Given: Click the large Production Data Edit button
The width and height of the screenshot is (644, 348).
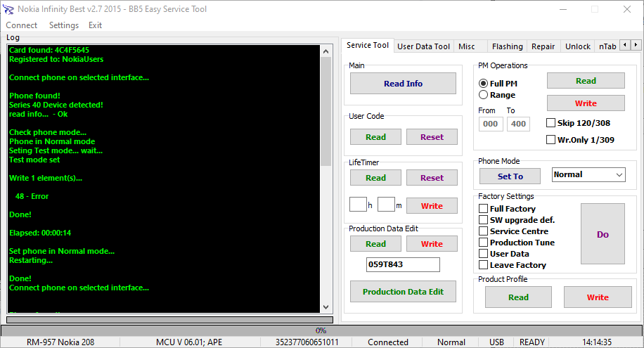Looking at the screenshot, I should pyautogui.click(x=403, y=291).
